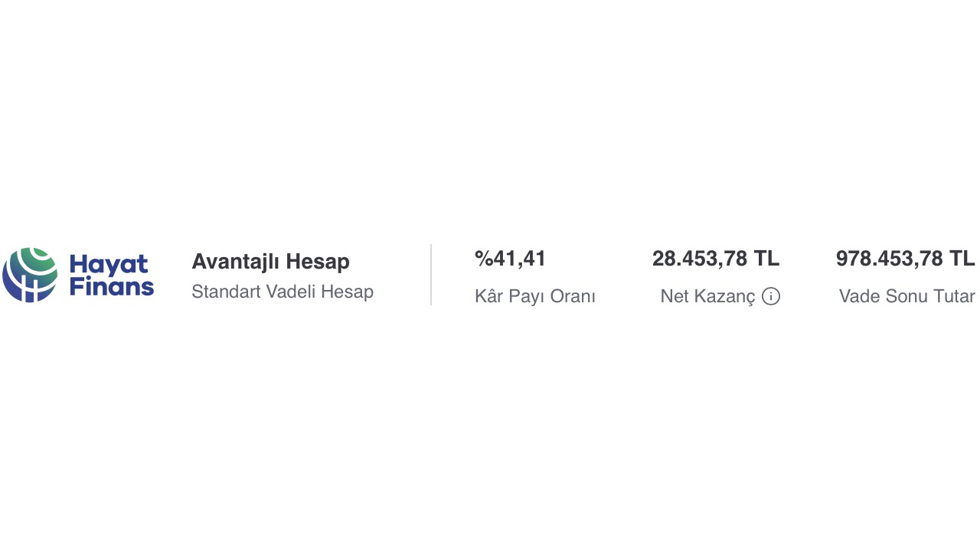Click the percent sign before 41,41
Image resolution: width=980 pixels, height=551 pixels.
click(483, 259)
